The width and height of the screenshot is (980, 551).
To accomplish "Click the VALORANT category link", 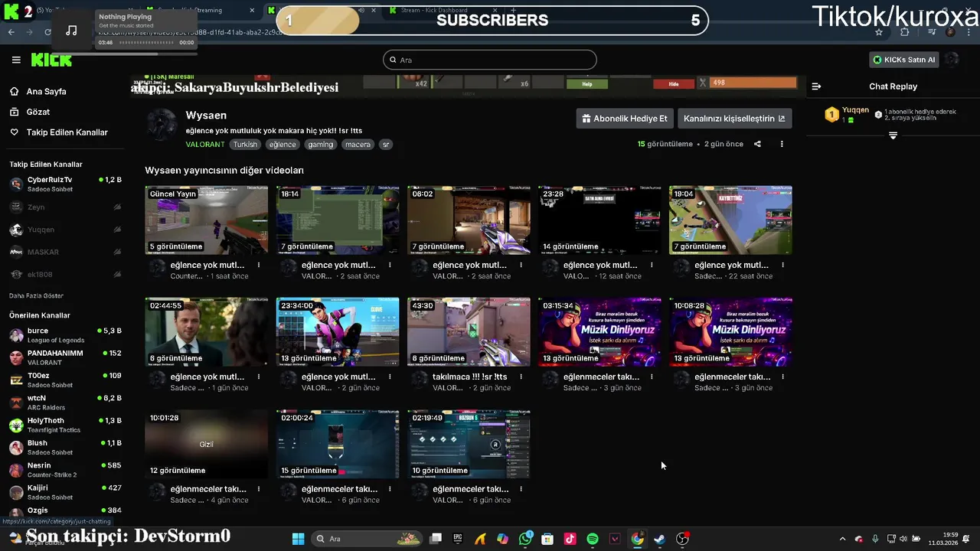I will coord(205,144).
